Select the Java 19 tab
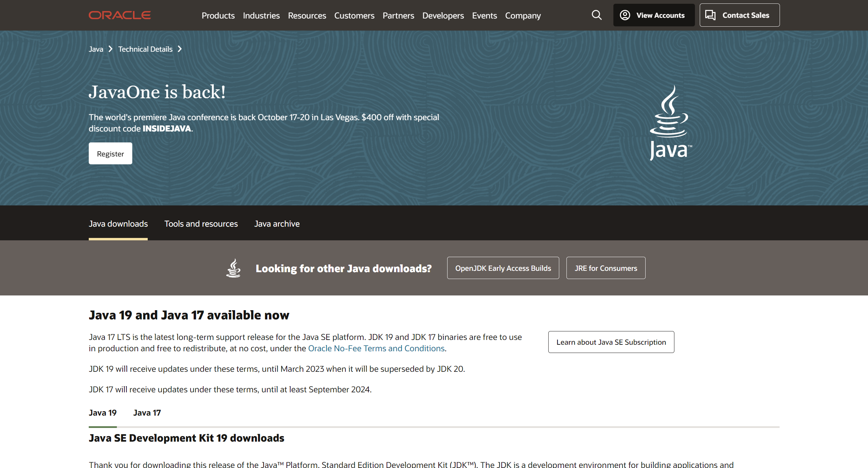868x468 pixels. click(x=103, y=413)
